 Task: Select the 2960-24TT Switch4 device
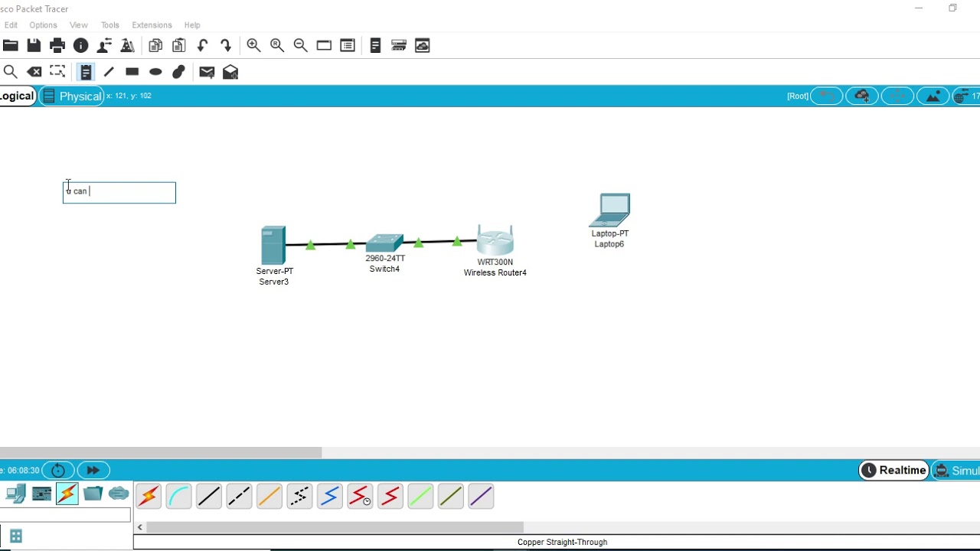click(x=384, y=243)
